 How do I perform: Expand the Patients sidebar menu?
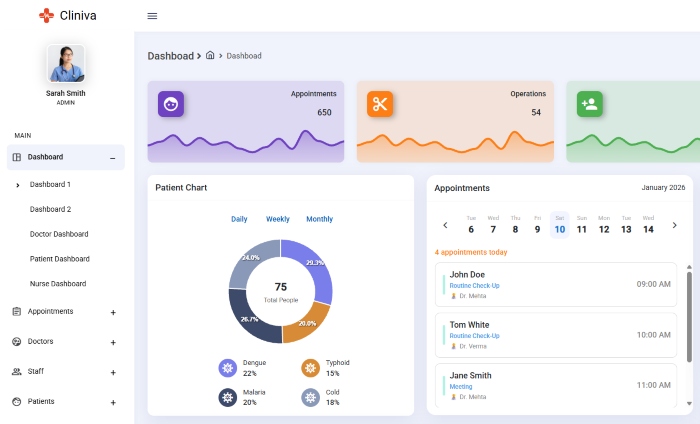point(113,402)
